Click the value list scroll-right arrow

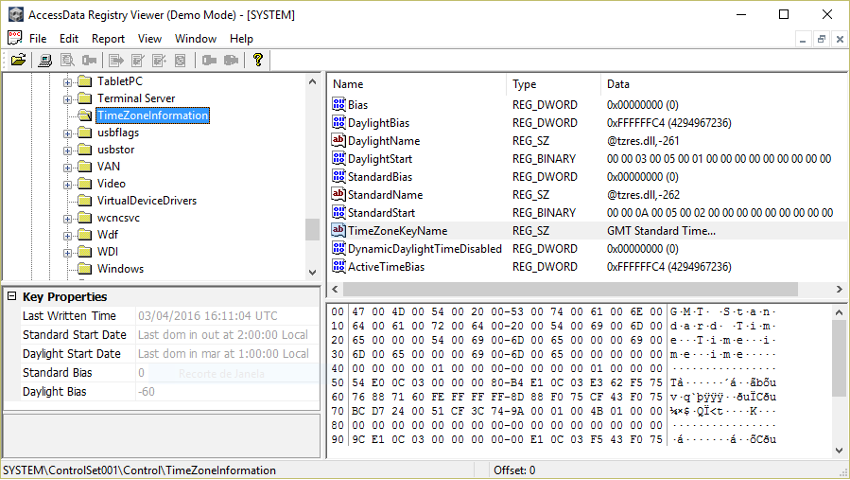pos(840,289)
